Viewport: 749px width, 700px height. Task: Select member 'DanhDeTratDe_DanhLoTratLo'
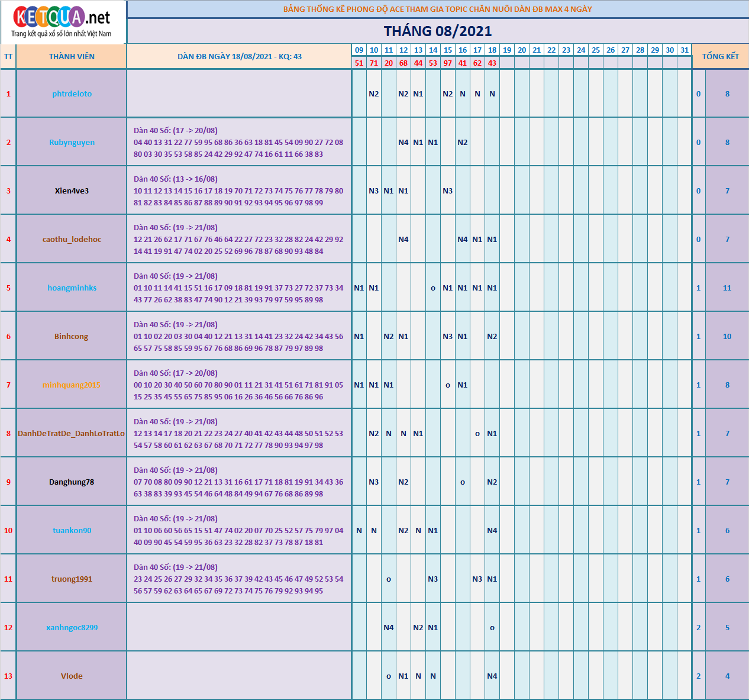point(72,434)
